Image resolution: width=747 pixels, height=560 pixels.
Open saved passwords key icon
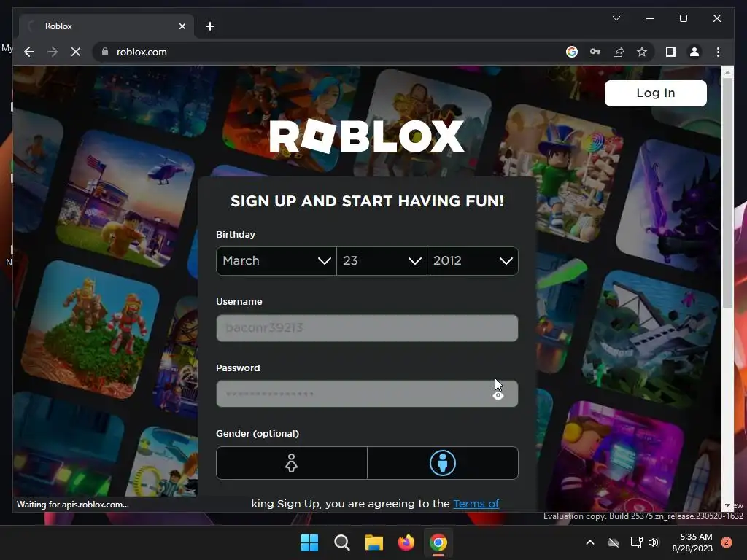coord(595,52)
